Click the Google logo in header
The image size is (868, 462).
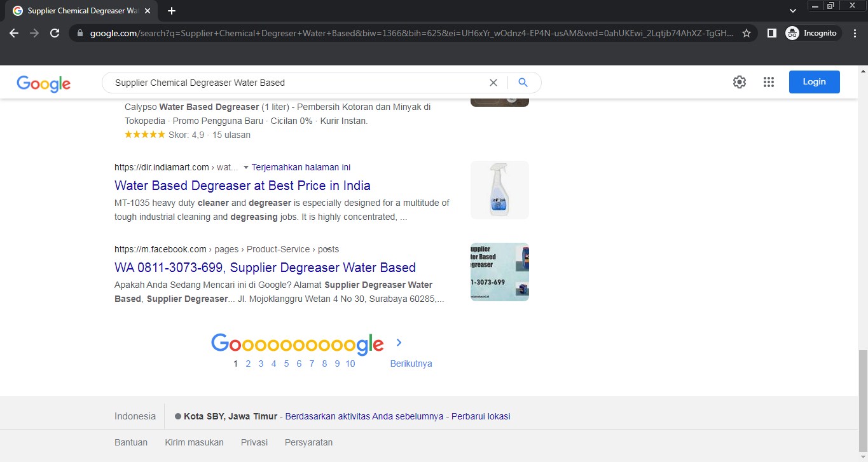(x=43, y=83)
